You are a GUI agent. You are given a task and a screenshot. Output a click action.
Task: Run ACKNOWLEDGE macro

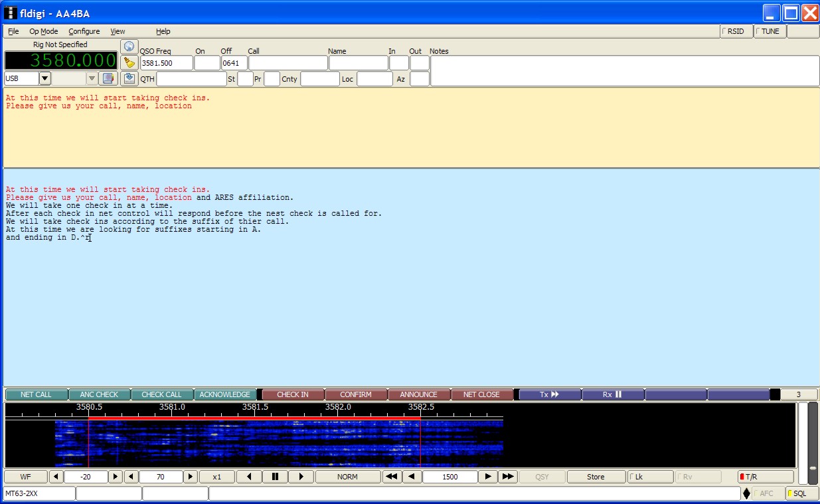click(x=224, y=394)
